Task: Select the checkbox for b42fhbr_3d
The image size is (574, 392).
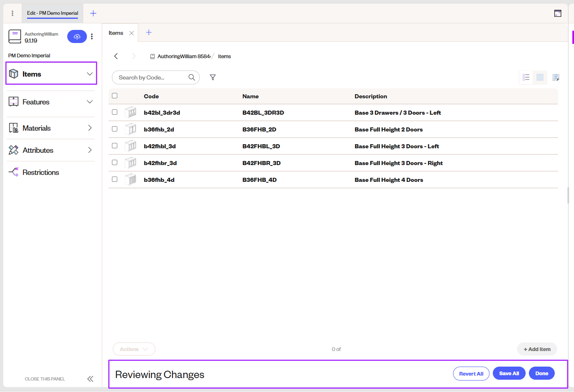Action: [114, 162]
